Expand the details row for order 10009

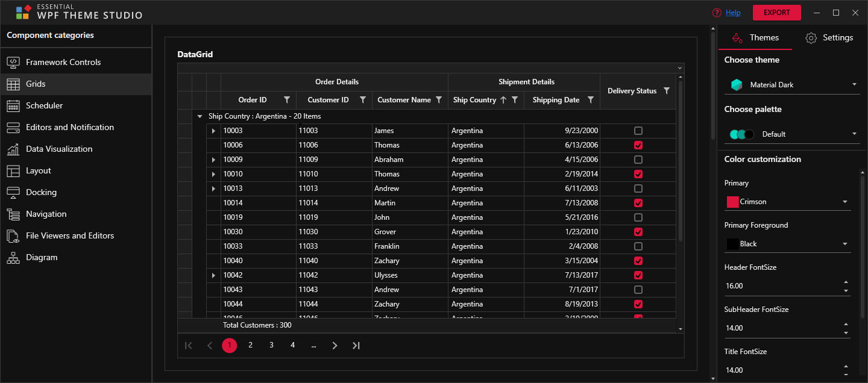(213, 160)
